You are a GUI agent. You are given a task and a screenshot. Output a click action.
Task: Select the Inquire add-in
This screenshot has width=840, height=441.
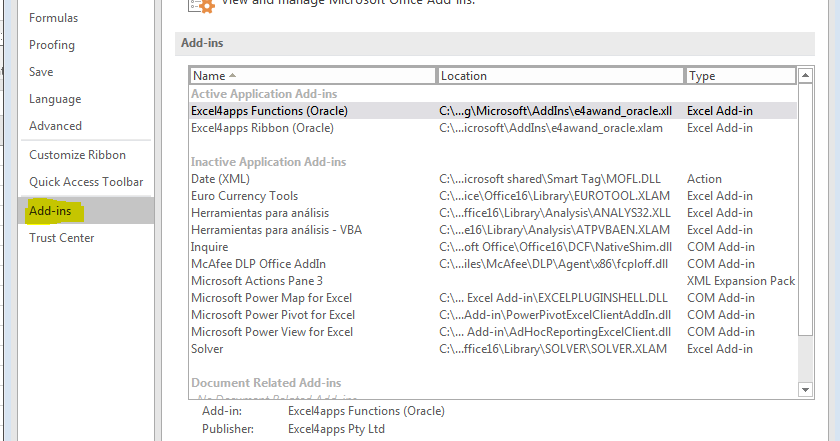493,247
